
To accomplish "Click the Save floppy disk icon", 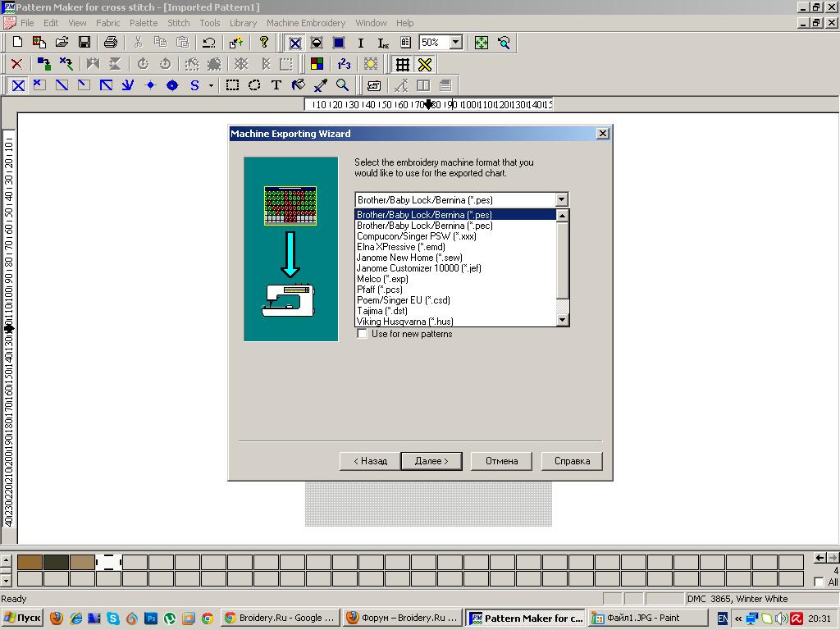I will [84, 43].
